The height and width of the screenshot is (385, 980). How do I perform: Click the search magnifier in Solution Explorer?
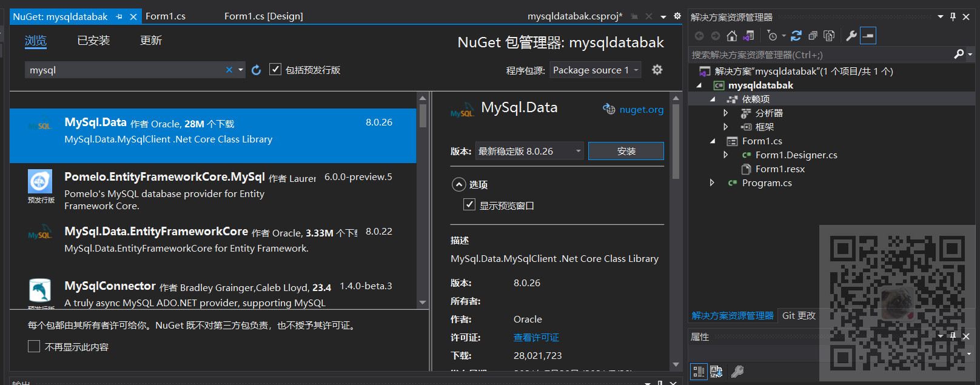point(959,54)
